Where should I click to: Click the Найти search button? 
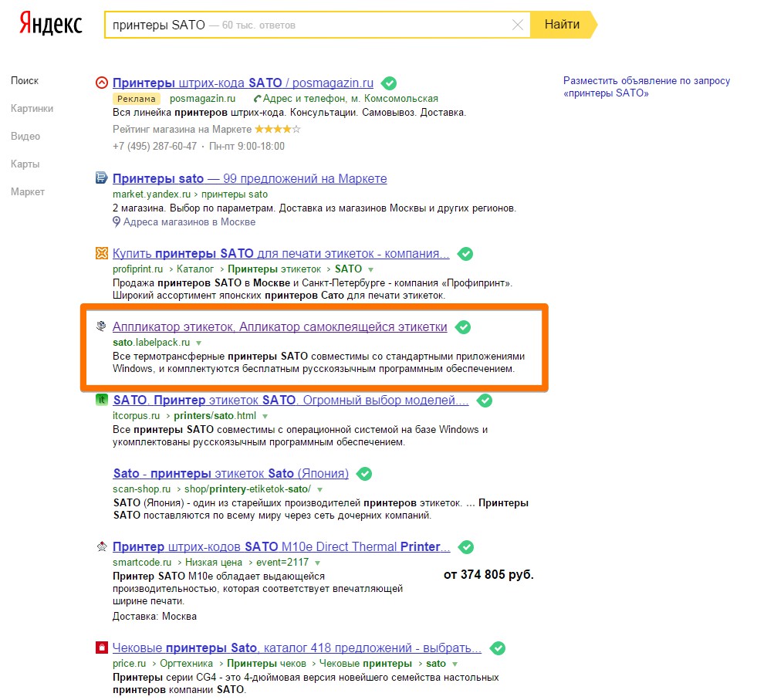click(x=563, y=25)
